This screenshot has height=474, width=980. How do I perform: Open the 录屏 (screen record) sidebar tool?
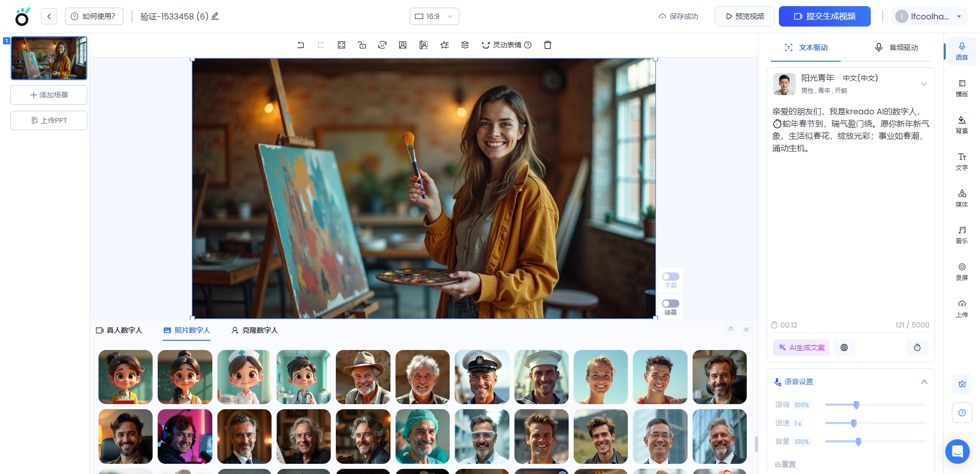962,271
